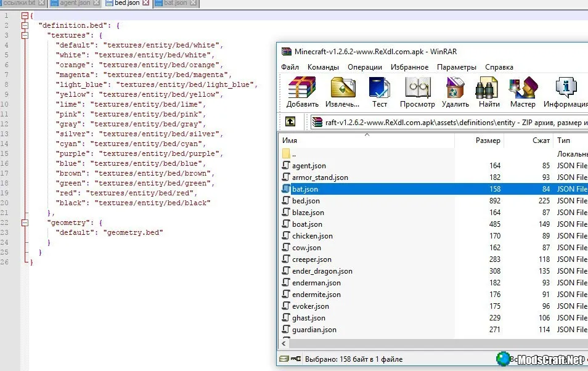Screen dimensions: 588x371
Task: Select creeper.json in the file list
Action: point(311,259)
